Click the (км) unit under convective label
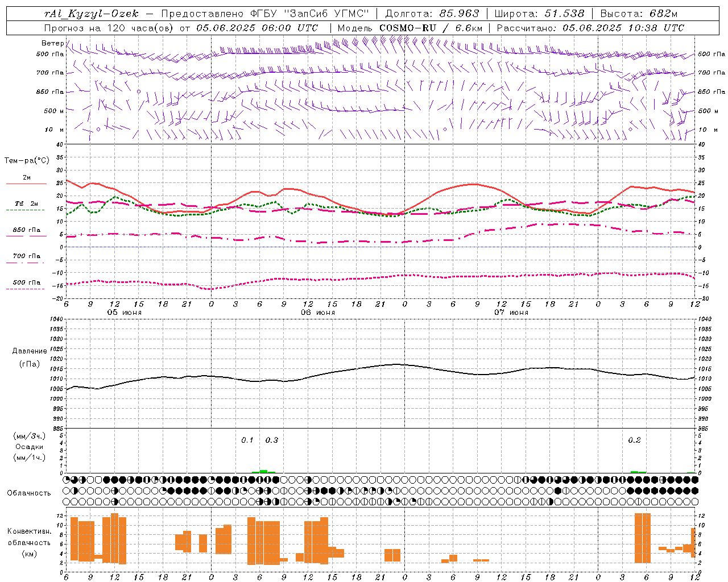This screenshot has width=728, height=582. pos(29,554)
